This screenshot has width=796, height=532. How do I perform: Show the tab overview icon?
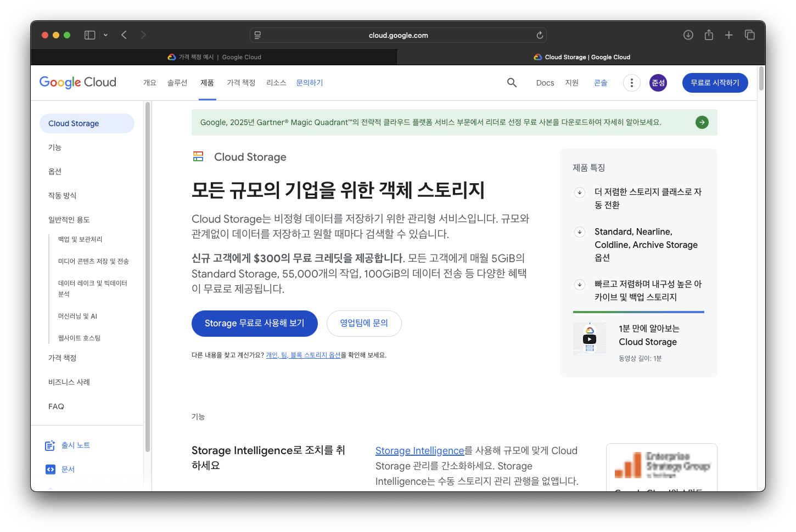750,35
